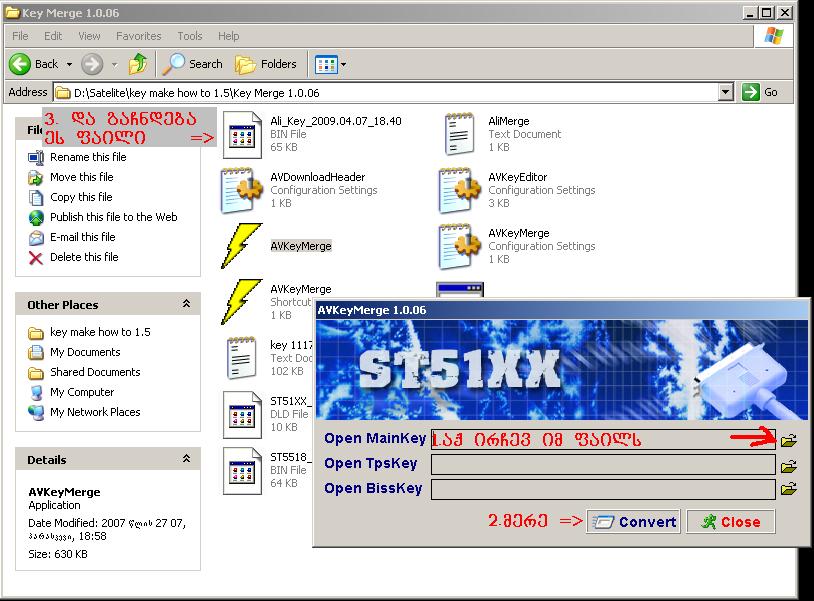The image size is (814, 601).
Task: Click the Rename this file icon
Action: 36,157
